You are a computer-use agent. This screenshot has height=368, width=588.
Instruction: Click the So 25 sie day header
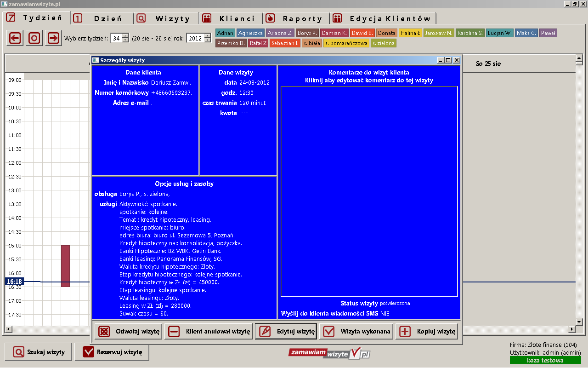(488, 63)
